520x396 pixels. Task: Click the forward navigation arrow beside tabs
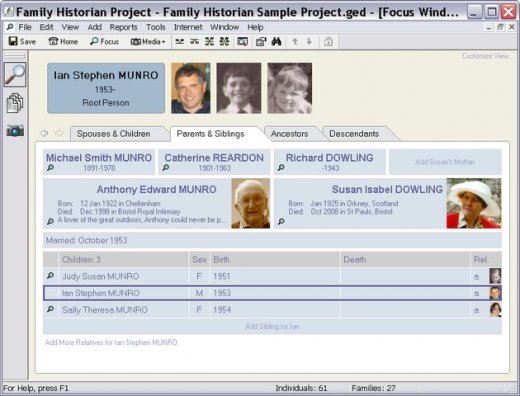tap(59, 133)
